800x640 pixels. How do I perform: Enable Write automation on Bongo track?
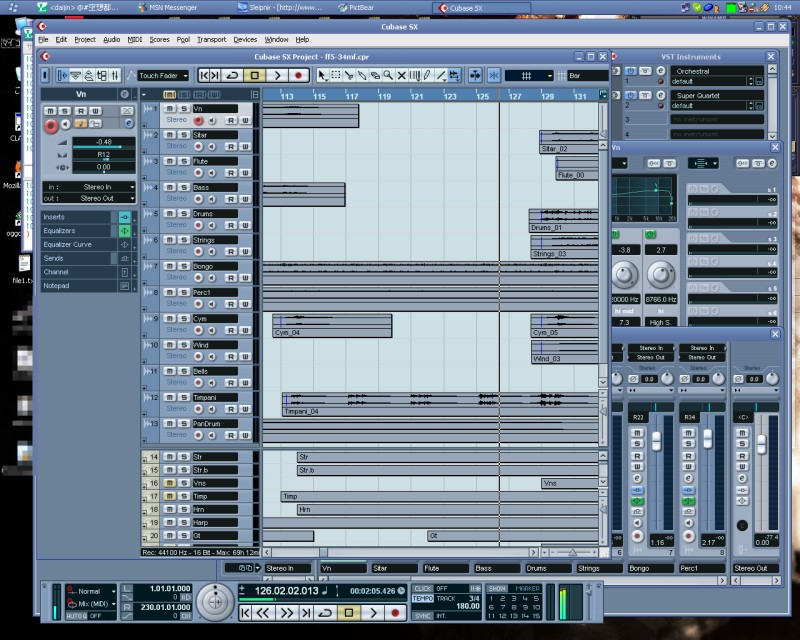(x=245, y=278)
